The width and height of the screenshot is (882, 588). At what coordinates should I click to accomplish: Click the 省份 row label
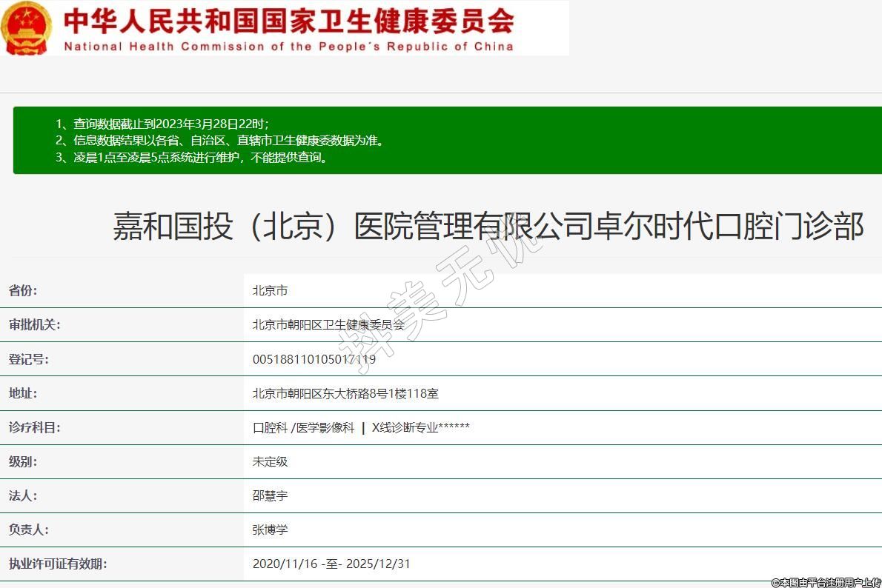point(23,291)
